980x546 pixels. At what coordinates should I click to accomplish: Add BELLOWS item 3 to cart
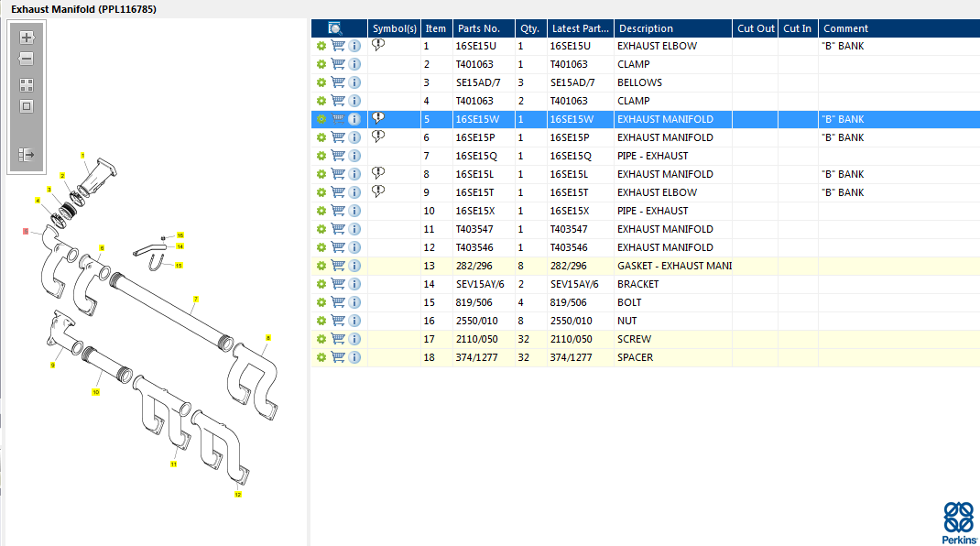338,82
